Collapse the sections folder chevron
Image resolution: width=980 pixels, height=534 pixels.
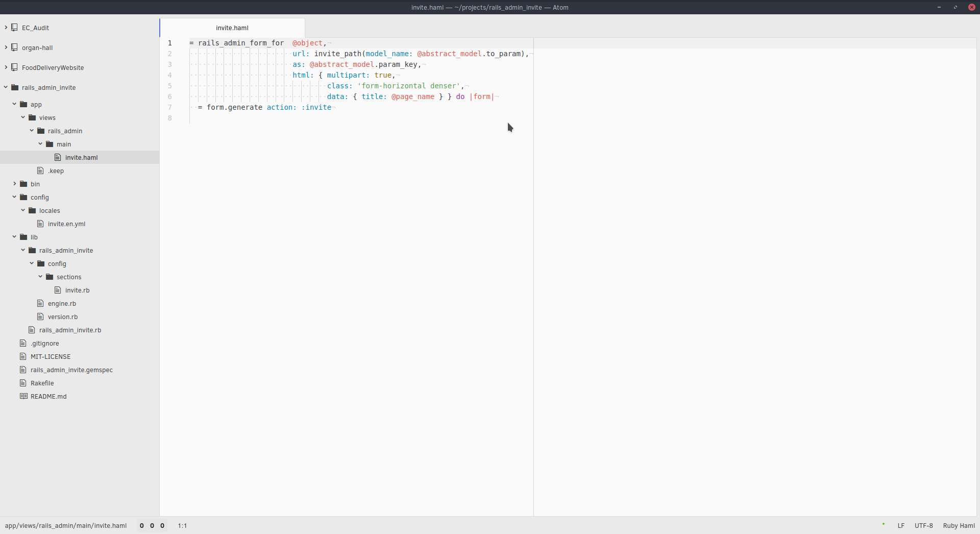click(x=41, y=277)
